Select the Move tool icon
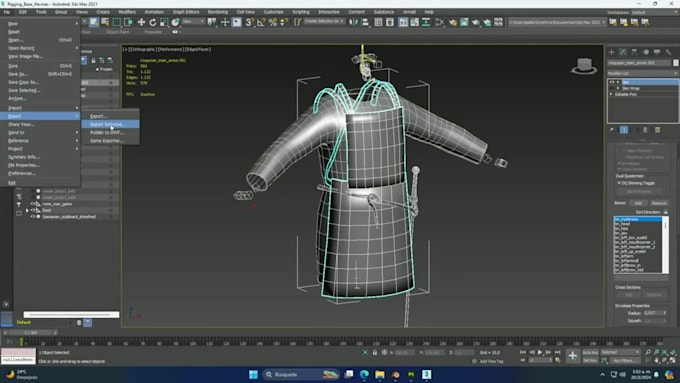This screenshot has height=383, width=680. pos(141,22)
